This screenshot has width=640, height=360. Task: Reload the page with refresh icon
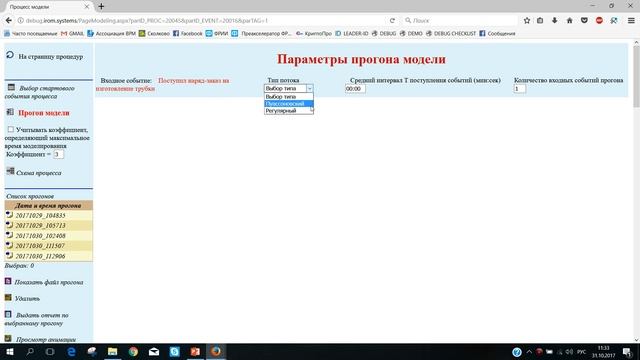(392, 20)
